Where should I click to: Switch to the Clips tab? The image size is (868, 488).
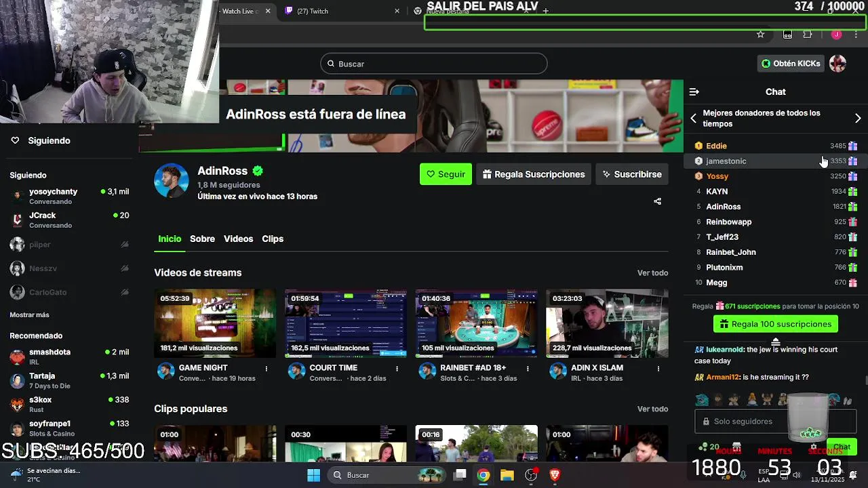tap(273, 239)
